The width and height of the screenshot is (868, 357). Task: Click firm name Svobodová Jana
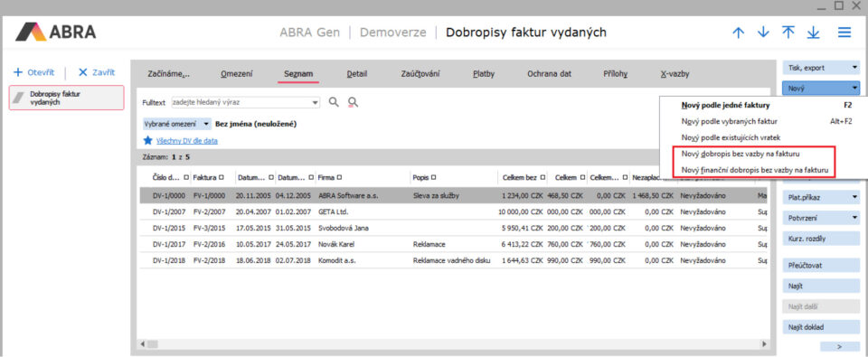[344, 228]
